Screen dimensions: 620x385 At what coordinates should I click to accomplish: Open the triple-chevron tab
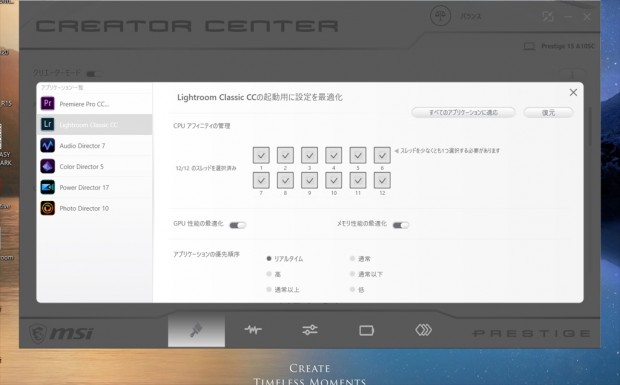tap(423, 330)
